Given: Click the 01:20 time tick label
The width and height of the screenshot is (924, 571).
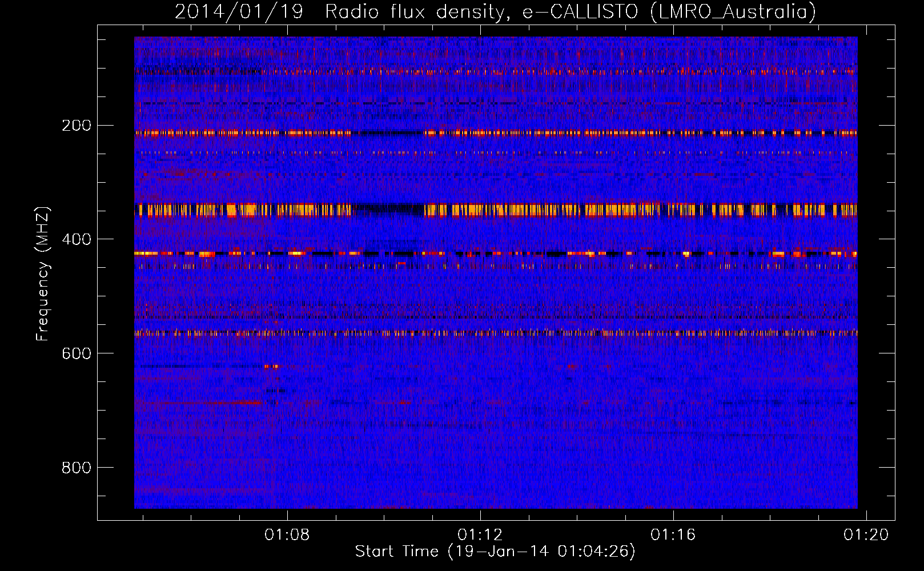Looking at the screenshot, I should point(866,535).
